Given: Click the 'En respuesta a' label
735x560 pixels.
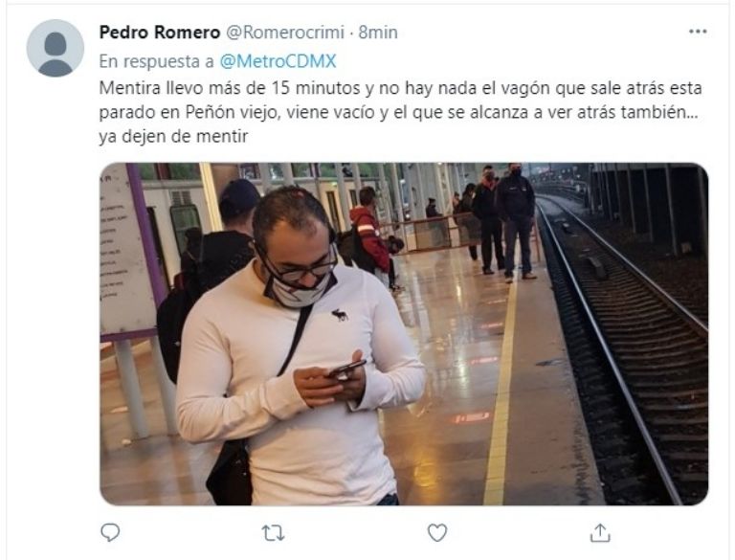Looking at the screenshot, I should point(157,61).
